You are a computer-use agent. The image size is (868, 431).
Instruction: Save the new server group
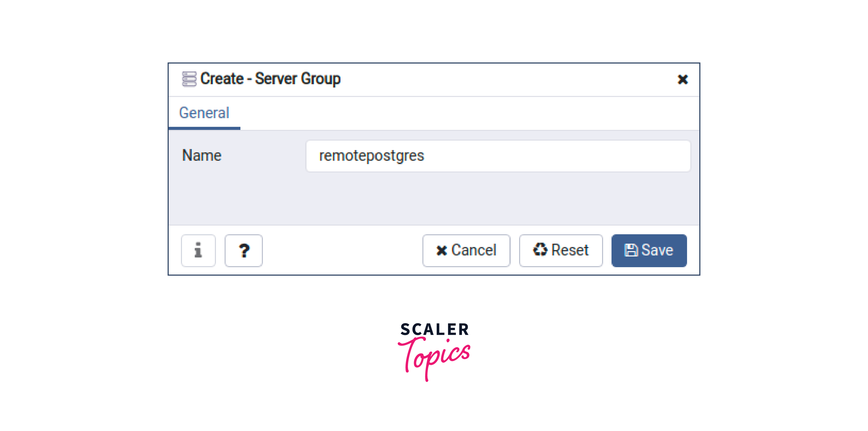[649, 250]
